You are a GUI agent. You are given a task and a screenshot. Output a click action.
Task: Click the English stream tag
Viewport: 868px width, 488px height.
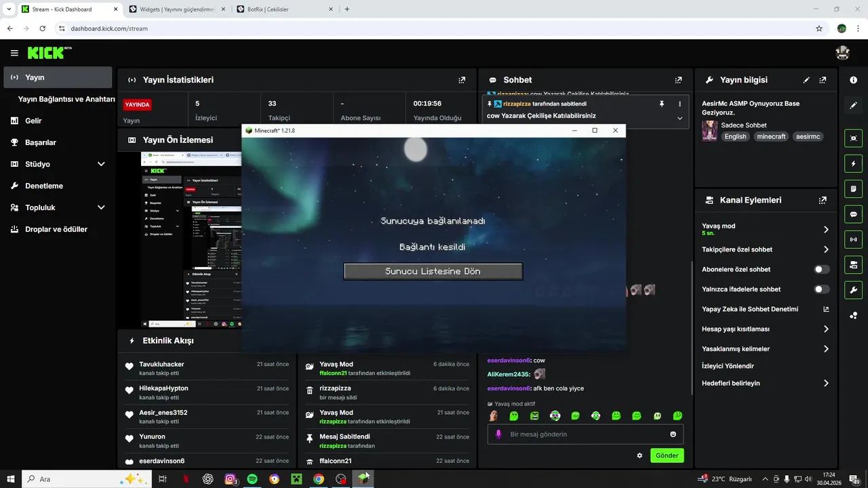click(x=735, y=136)
